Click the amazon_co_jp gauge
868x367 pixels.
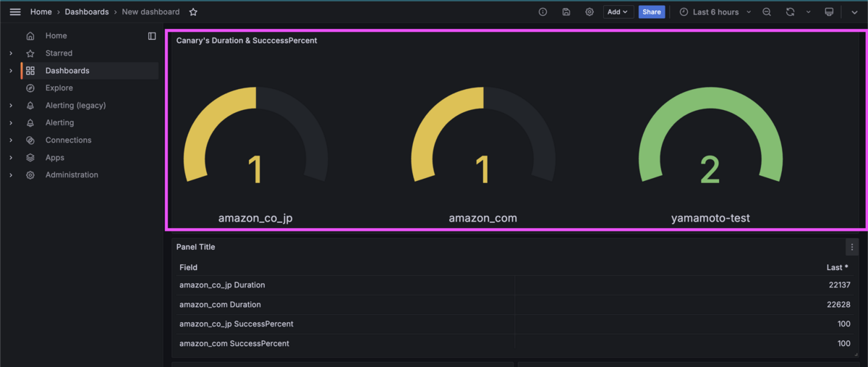[255, 135]
